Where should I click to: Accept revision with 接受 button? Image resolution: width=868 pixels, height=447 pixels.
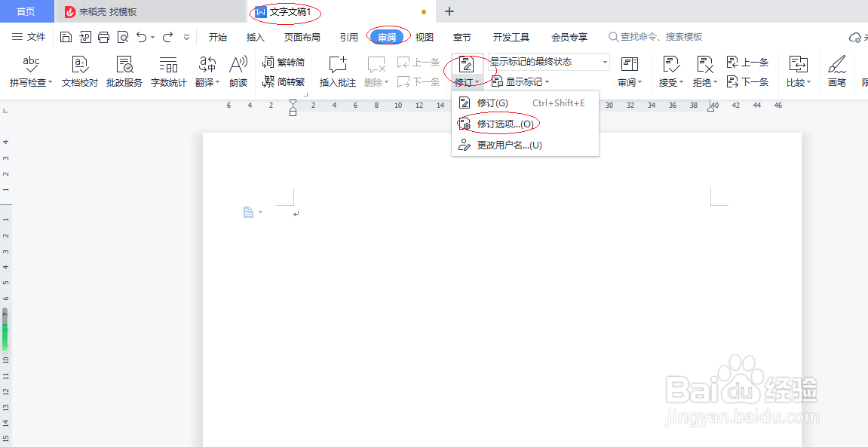[668, 70]
